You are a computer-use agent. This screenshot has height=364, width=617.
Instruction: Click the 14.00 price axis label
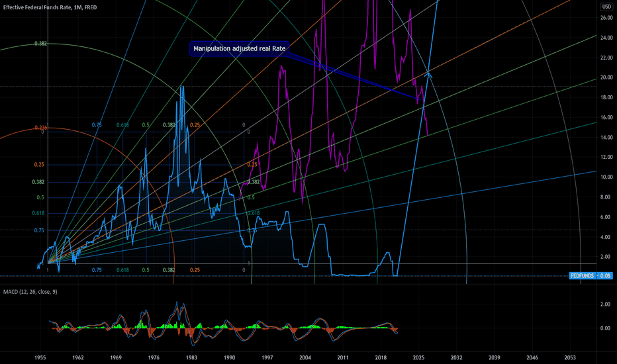pos(606,138)
